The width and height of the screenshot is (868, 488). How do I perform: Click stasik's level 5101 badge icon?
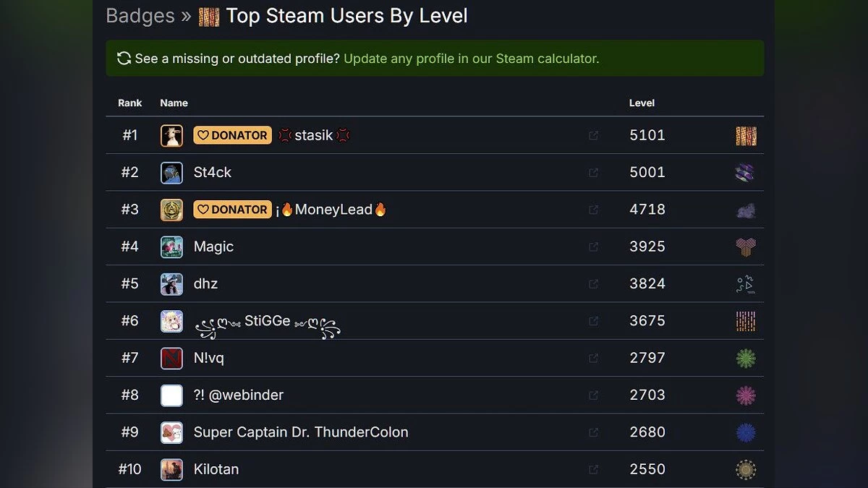[746, 136]
